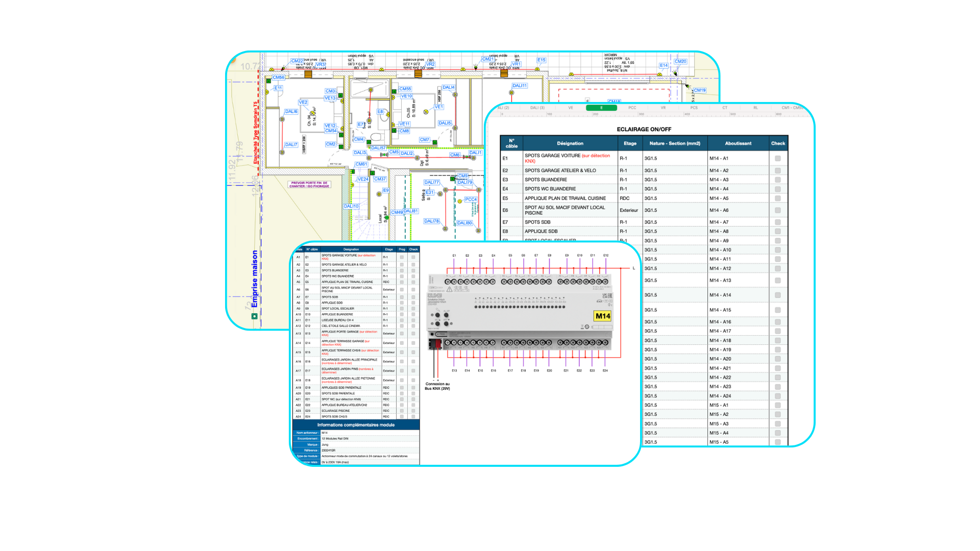980x551 pixels.
Task: Click the PREVOIR PORTE FIN DE CHANTIER note
Action: click(309, 184)
